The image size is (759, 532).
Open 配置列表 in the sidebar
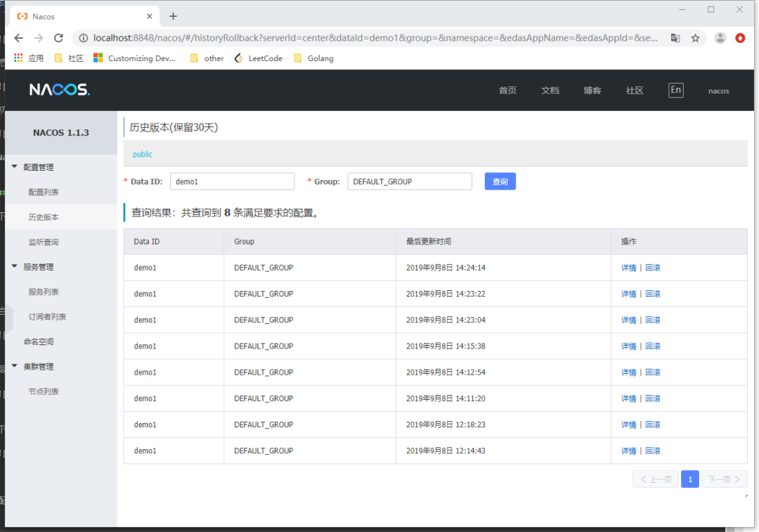click(44, 193)
